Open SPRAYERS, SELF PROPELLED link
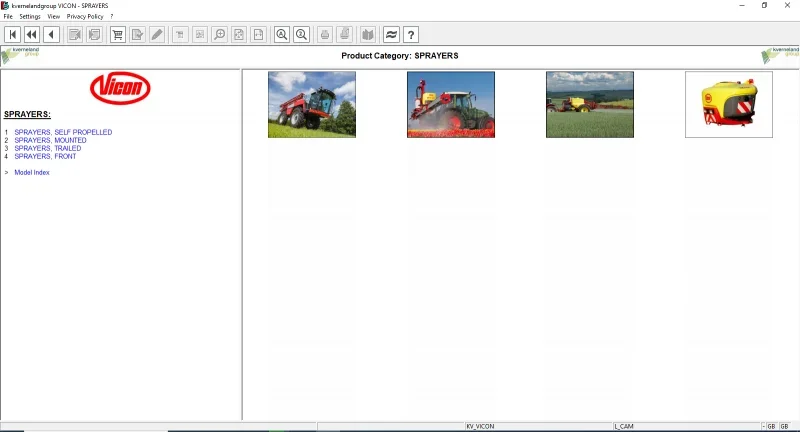 click(63, 132)
